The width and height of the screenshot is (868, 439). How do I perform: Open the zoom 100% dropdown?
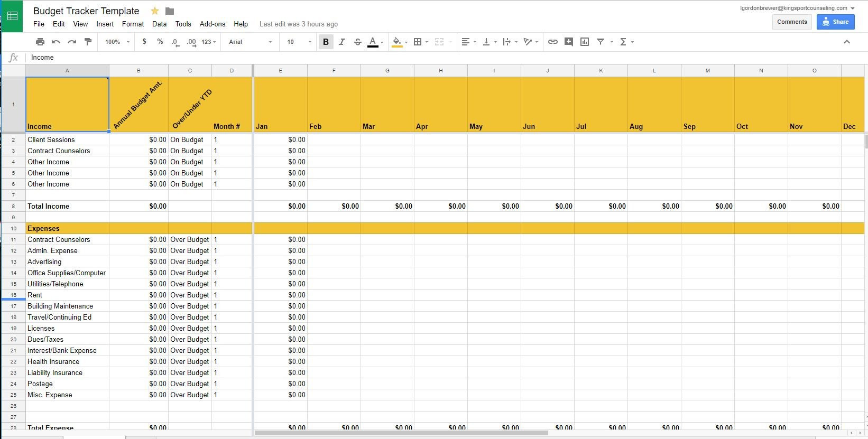coord(117,42)
